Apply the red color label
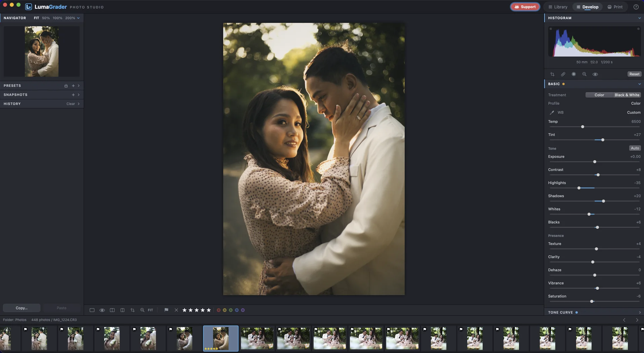 (x=218, y=310)
